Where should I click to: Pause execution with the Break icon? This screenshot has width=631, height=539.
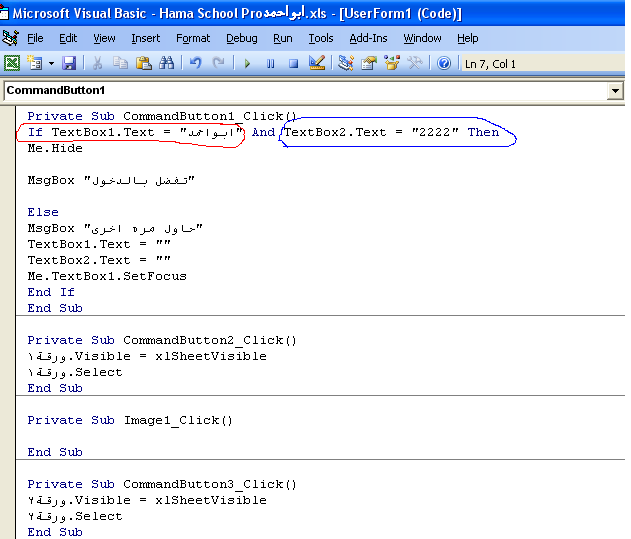[x=270, y=63]
